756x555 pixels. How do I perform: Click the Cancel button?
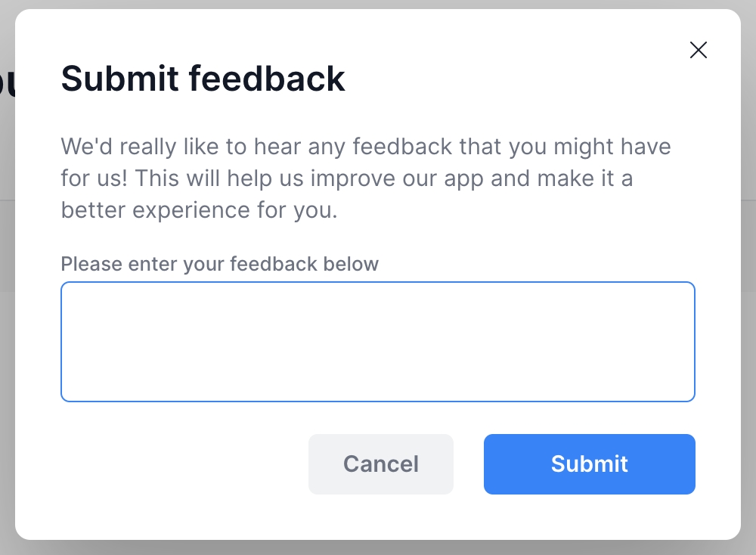[380, 464]
